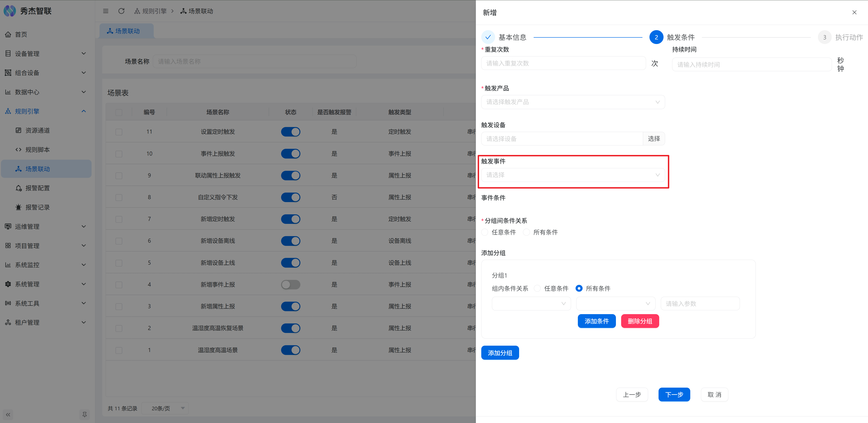Viewport: 868px width, 423px height.
Task: Open 资源通道 sidebar icon item
Action: click(19, 130)
